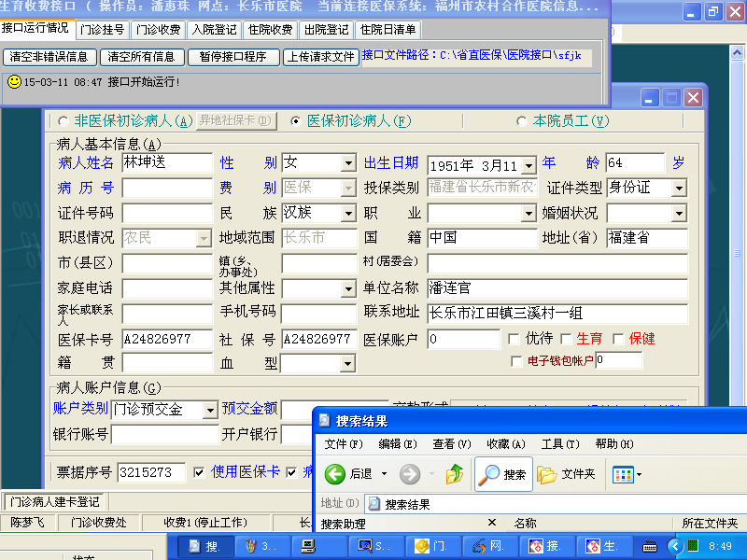Close the search assistant pane with X
The width and height of the screenshot is (747, 560).
tap(492, 523)
